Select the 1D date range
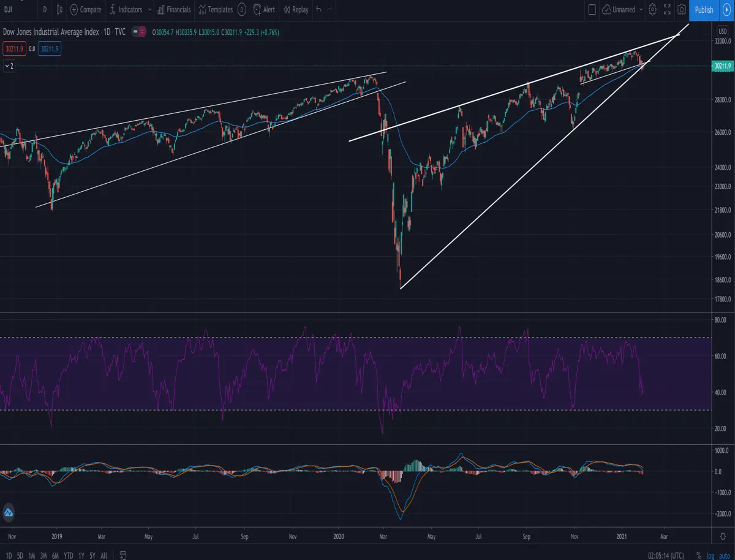 tap(9, 556)
